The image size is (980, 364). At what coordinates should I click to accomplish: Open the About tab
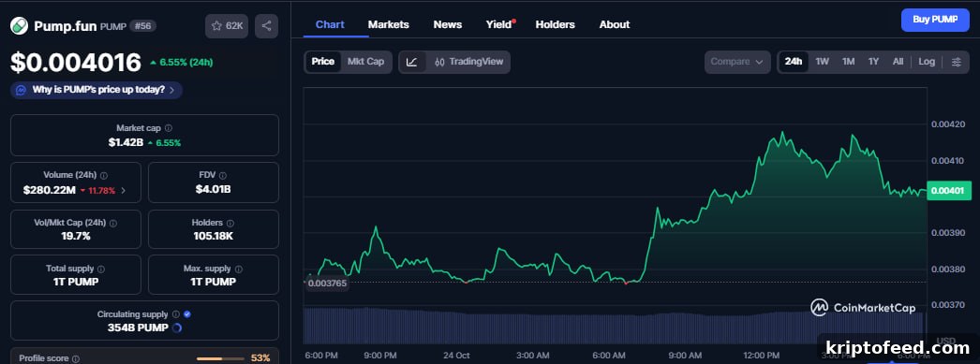click(615, 24)
